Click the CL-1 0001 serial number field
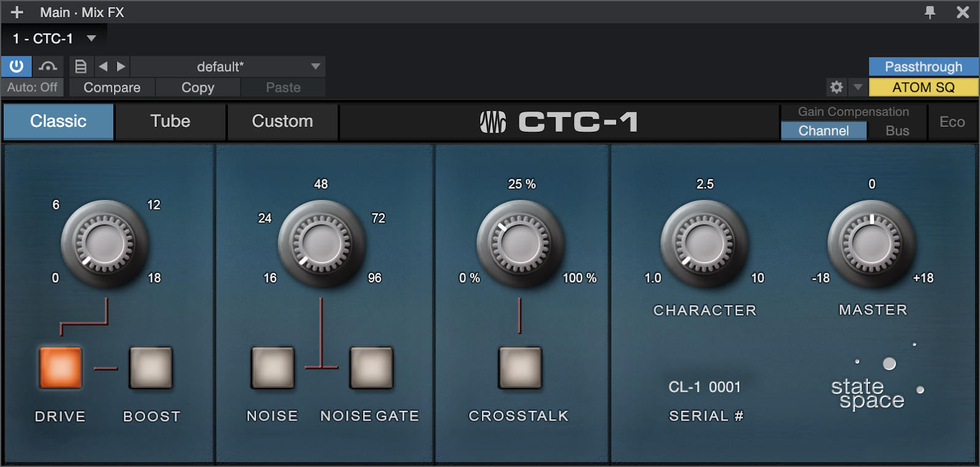The width and height of the screenshot is (980, 467). (704, 387)
